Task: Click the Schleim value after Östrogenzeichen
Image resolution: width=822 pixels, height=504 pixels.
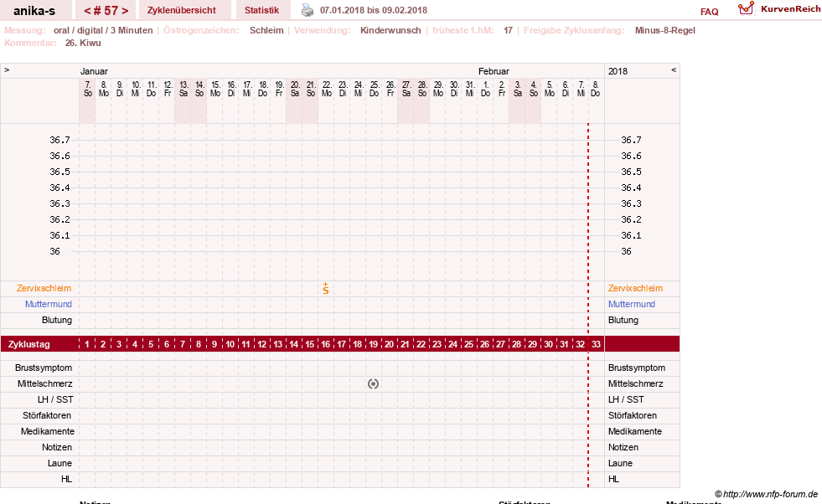Action: [x=266, y=30]
